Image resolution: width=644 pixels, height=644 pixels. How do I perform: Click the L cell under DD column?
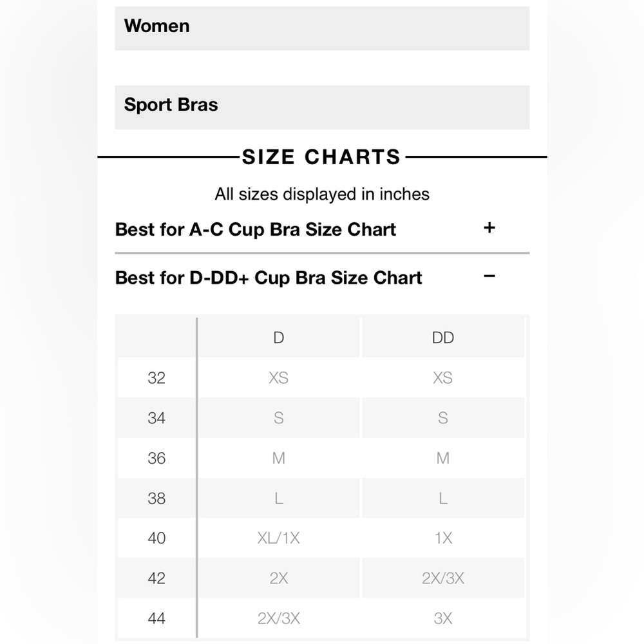(x=443, y=498)
